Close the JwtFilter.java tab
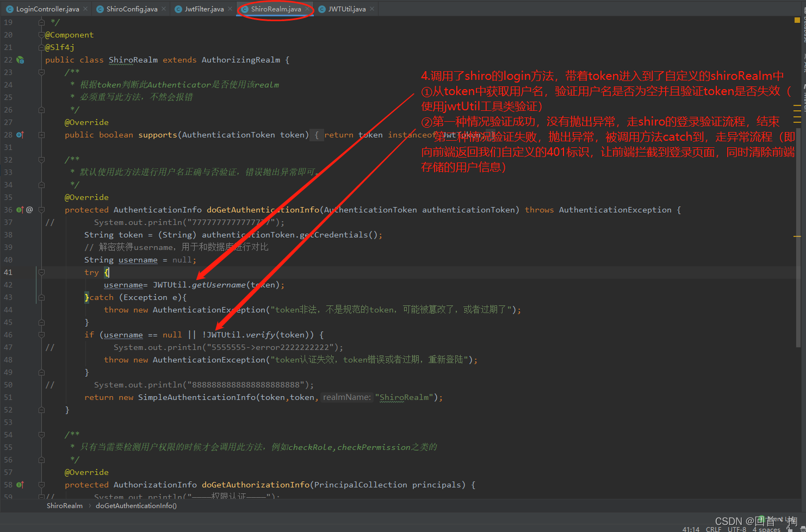Viewport: 806px width, 532px height. pyautogui.click(x=230, y=9)
